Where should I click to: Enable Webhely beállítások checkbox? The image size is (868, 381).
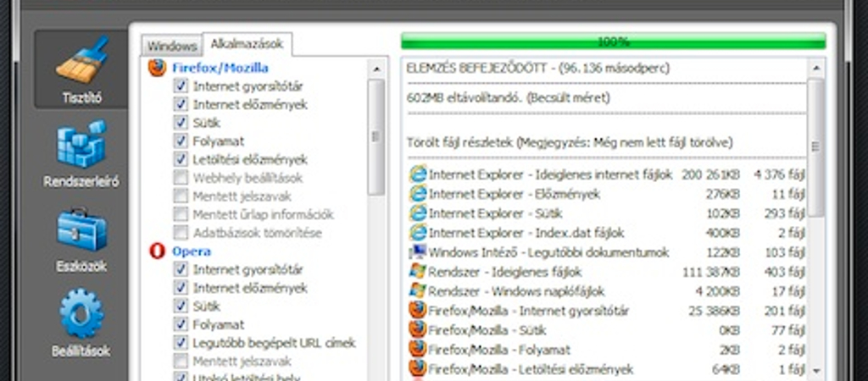pyautogui.click(x=181, y=178)
